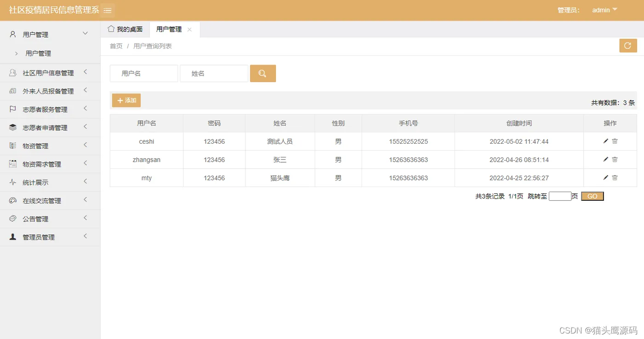Screen dimensions: 644x339
Task: Click the page number jump input
Action: pyautogui.click(x=560, y=196)
